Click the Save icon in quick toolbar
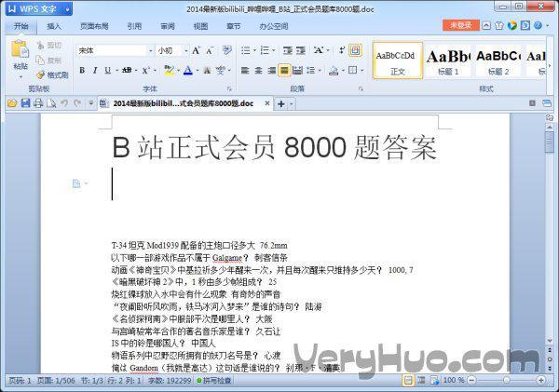 click(26, 102)
